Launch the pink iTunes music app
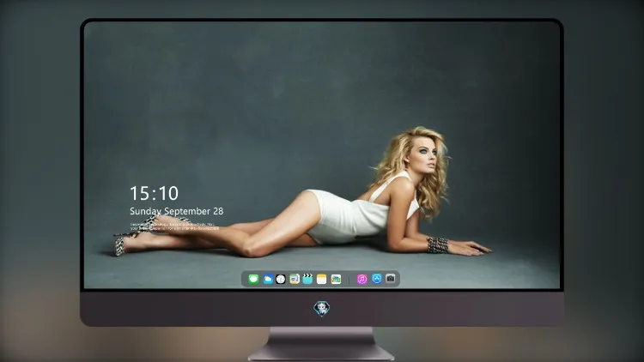644x362 pixels. (361, 279)
